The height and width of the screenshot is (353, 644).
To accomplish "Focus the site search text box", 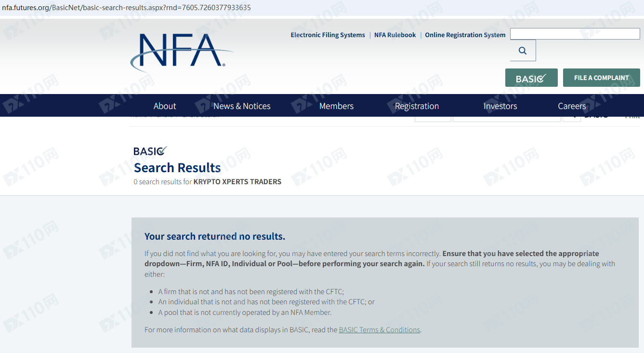I will pos(575,34).
